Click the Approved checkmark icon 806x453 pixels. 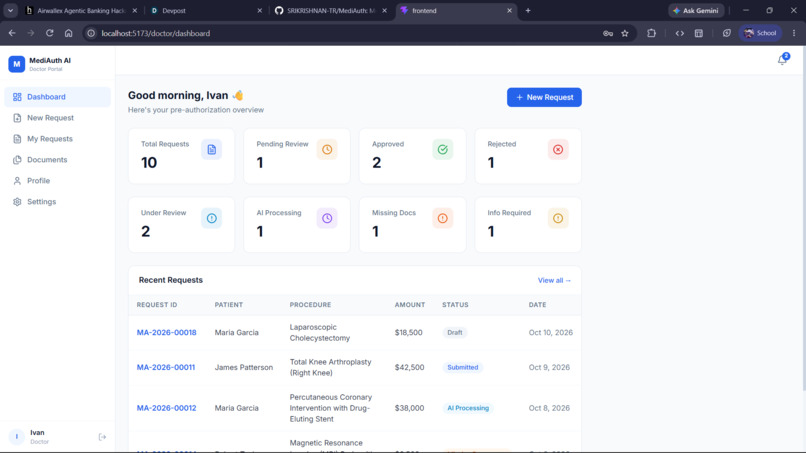443,150
